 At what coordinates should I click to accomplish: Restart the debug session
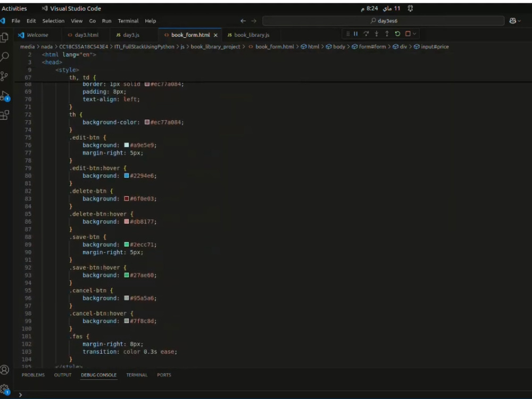click(397, 34)
